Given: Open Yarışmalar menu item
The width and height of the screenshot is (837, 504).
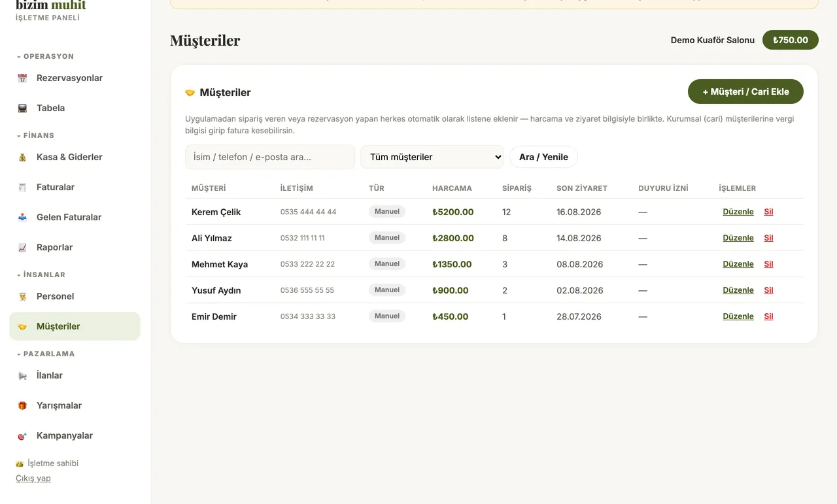Looking at the screenshot, I should click(x=75, y=405).
